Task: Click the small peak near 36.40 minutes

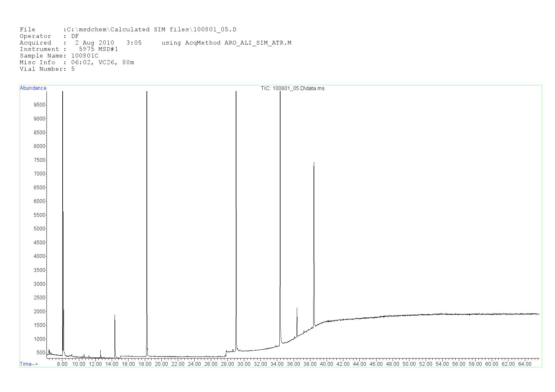Action: click(x=297, y=309)
